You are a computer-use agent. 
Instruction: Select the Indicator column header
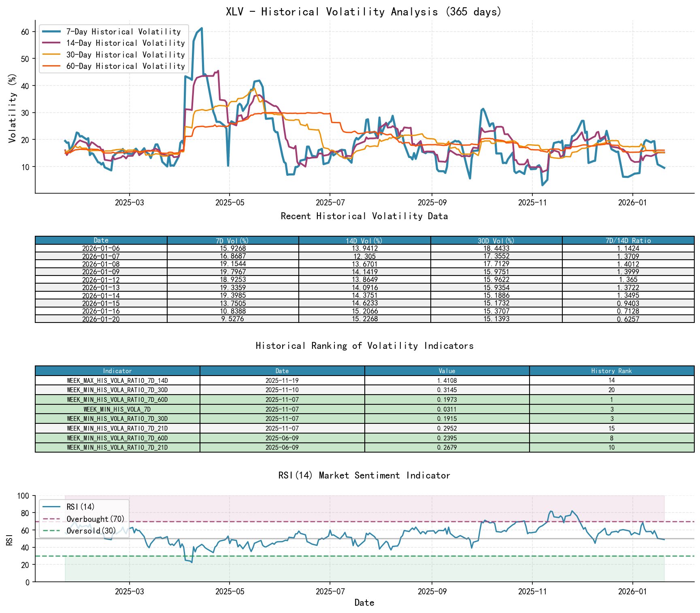117,371
